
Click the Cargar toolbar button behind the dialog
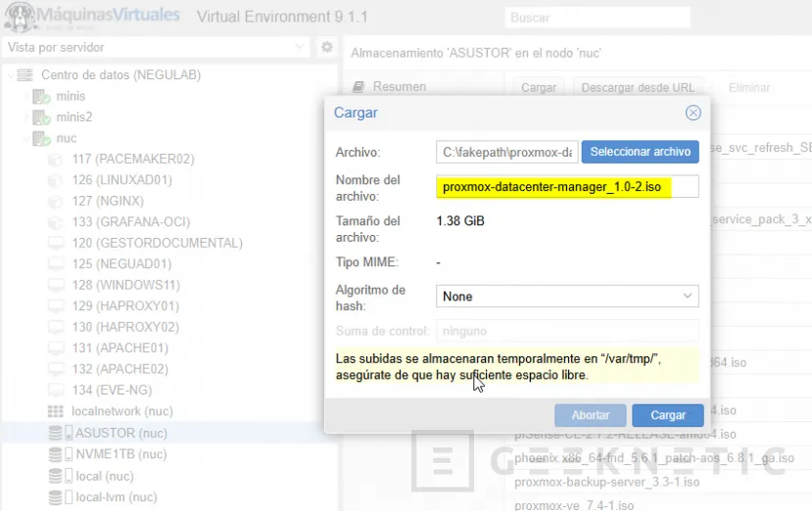click(539, 87)
